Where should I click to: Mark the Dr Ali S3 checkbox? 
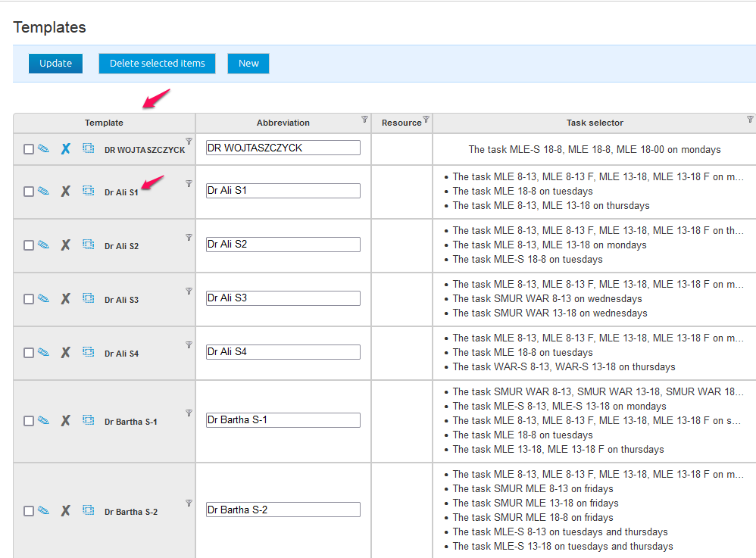(29, 299)
